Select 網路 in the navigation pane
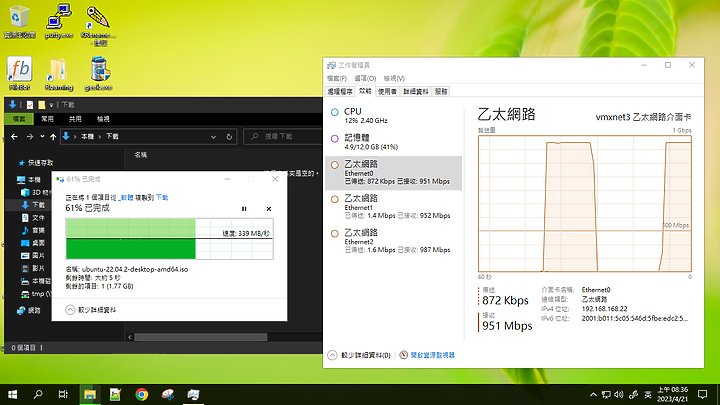 (29, 311)
